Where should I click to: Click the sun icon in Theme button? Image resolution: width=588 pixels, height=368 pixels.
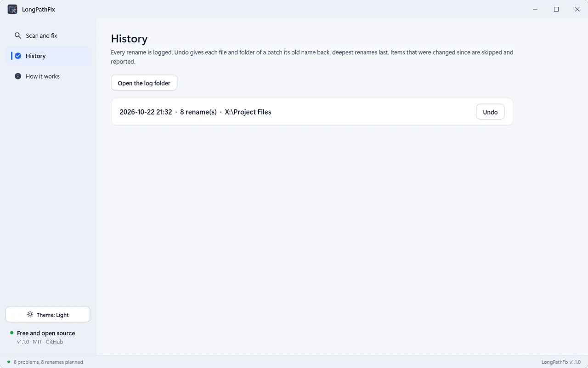coord(30,315)
